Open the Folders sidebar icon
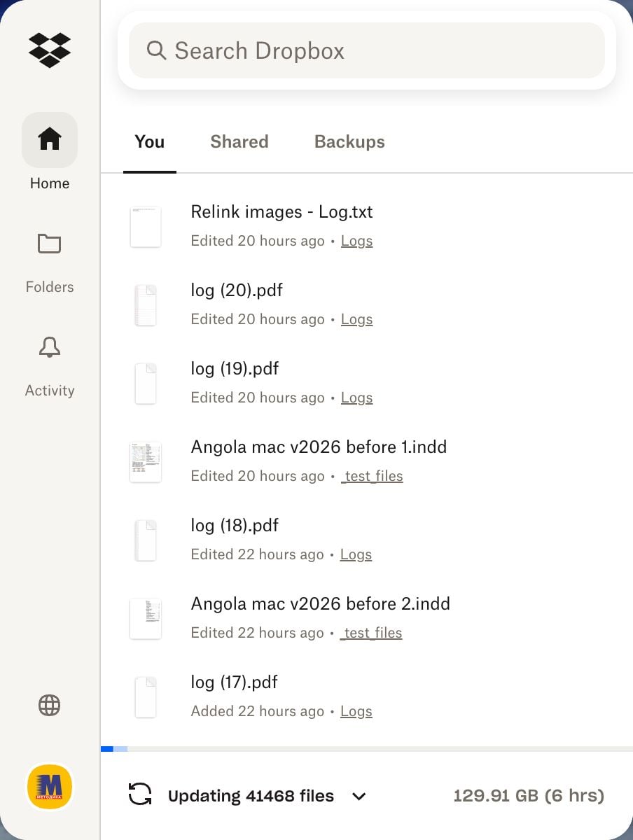Viewport: 633px width, 840px height. pyautogui.click(x=50, y=244)
